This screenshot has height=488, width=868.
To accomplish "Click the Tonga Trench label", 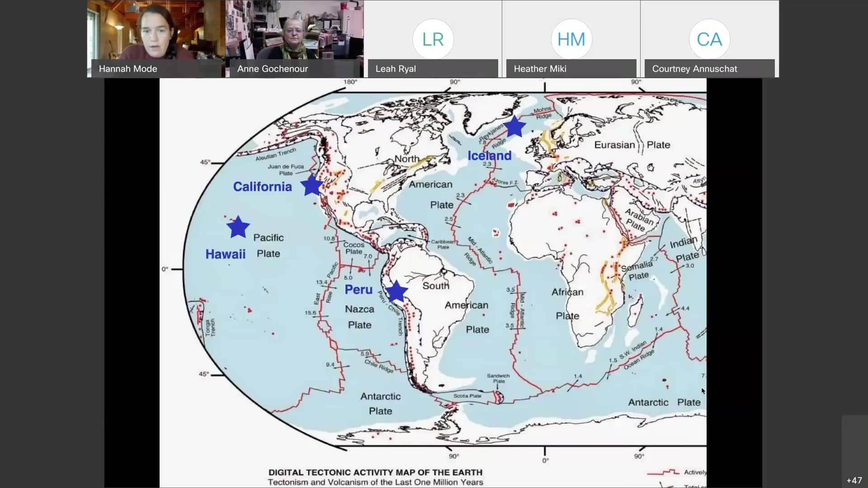I will 210,328.
